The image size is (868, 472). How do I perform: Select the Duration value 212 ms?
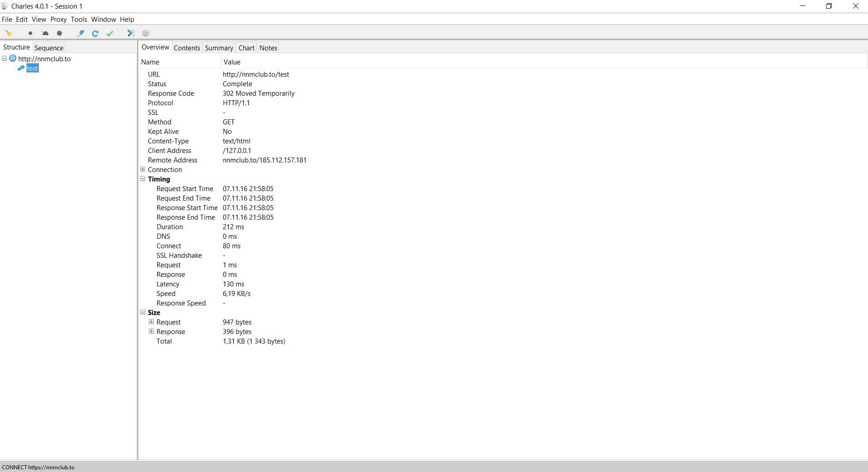pyautogui.click(x=234, y=226)
